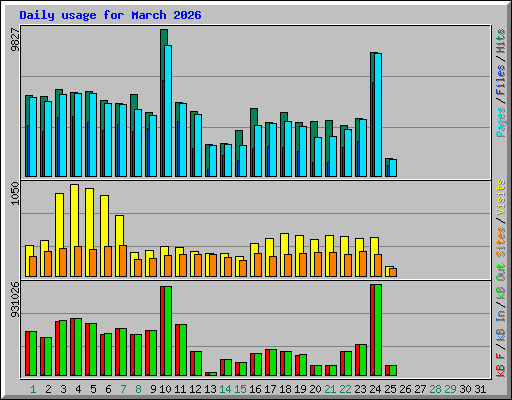This screenshot has width=512, height=400.
Task: Click the green kB bar for day 4
Action: coord(78,347)
